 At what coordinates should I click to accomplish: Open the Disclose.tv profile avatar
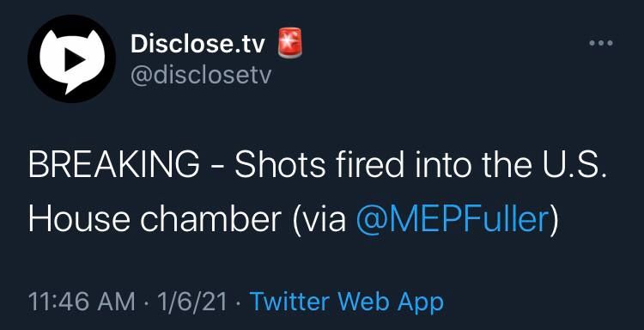click(71, 58)
